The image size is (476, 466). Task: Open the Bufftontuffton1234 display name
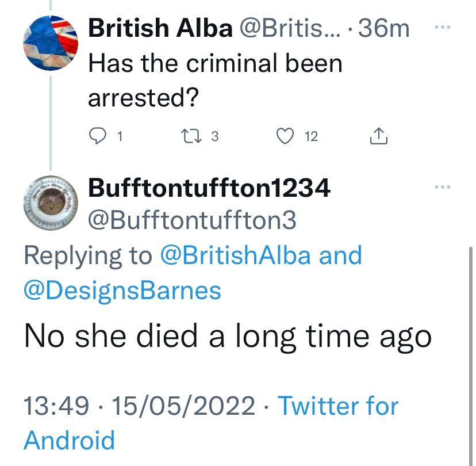click(x=209, y=188)
